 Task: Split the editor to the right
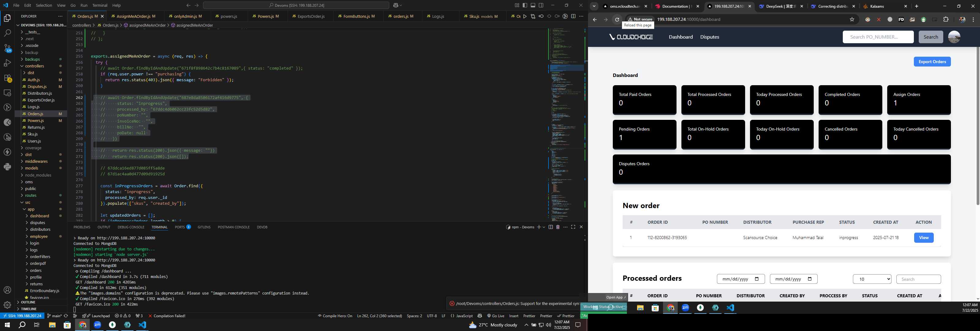(573, 16)
